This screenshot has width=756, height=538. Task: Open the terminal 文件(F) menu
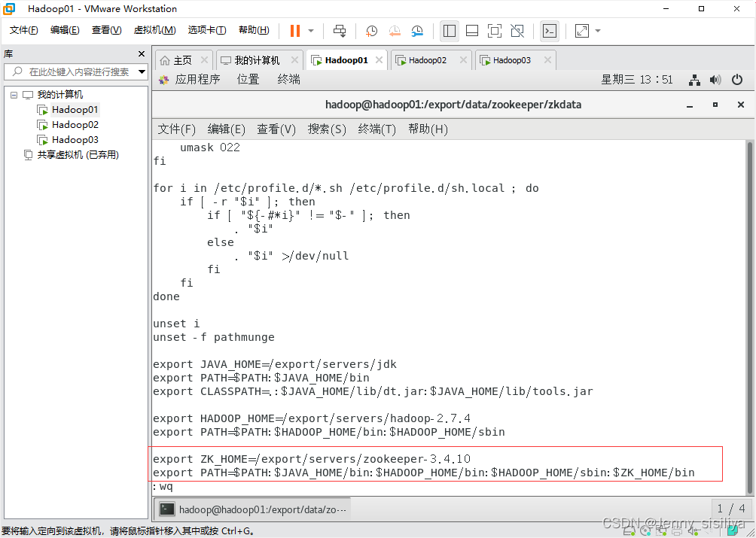[x=176, y=129]
